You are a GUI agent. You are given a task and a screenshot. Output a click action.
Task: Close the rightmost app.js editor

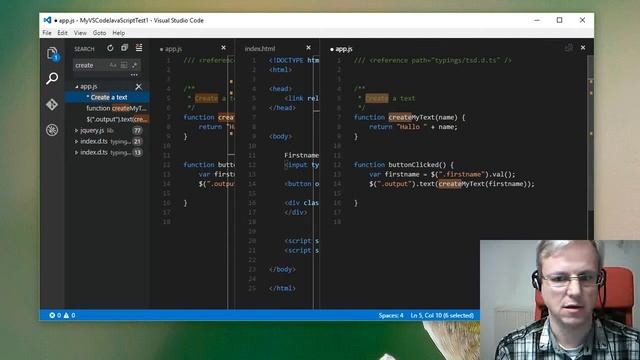tap(583, 48)
